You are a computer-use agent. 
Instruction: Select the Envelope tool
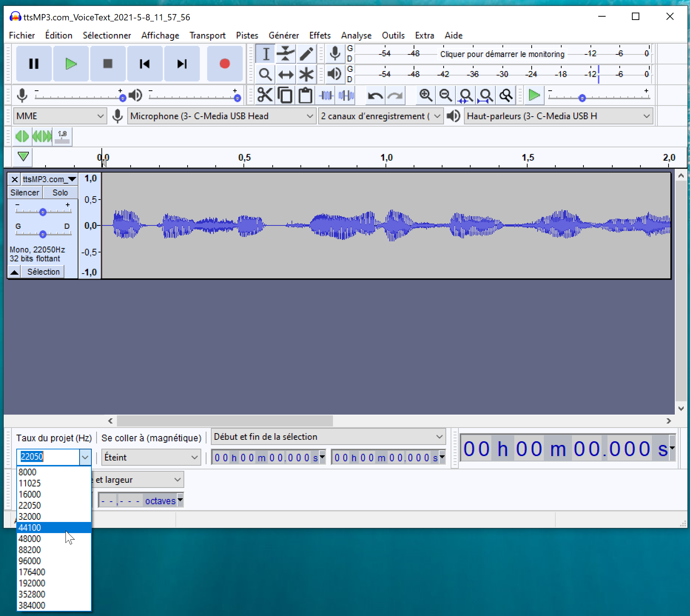click(285, 53)
